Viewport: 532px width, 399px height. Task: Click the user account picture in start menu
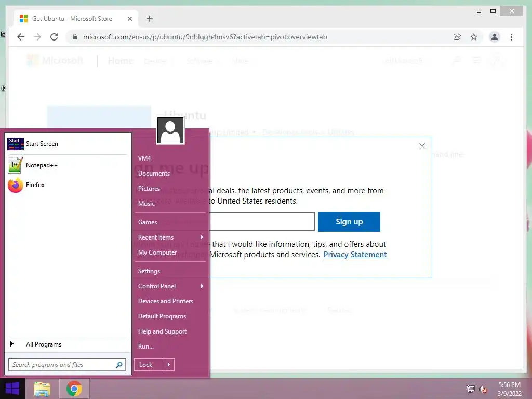click(x=170, y=130)
